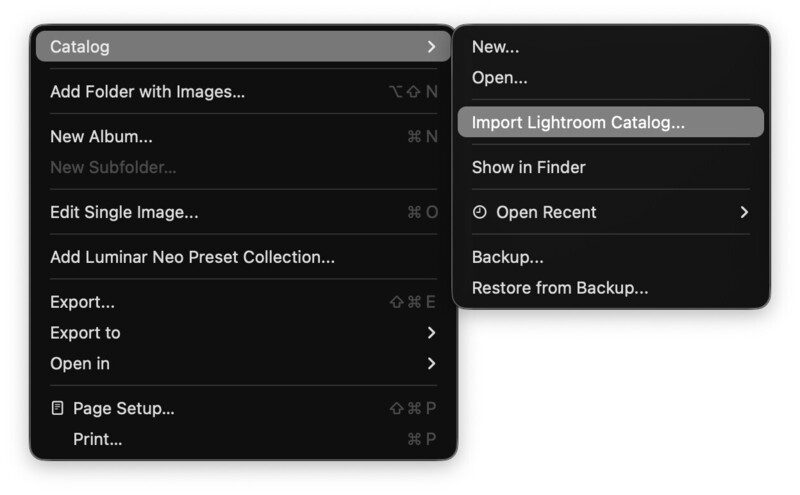Click the greyed New Subfolder item
Image resolution: width=800 pixels, height=495 pixels.
click(x=243, y=167)
